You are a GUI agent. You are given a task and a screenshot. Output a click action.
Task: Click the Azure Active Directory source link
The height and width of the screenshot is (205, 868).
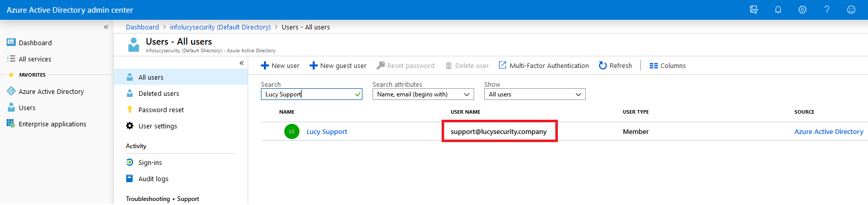(829, 131)
